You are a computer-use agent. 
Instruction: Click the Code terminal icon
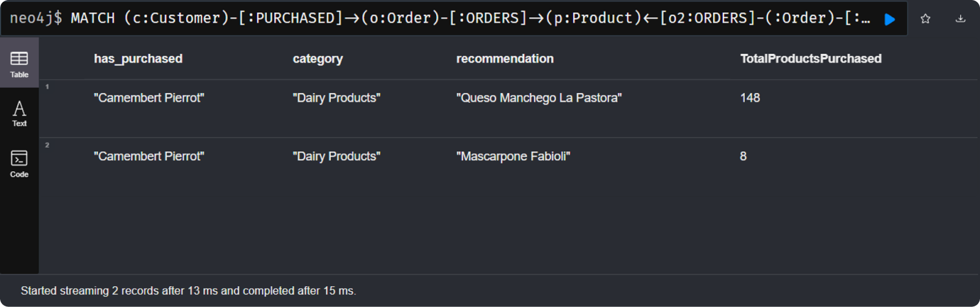19,158
